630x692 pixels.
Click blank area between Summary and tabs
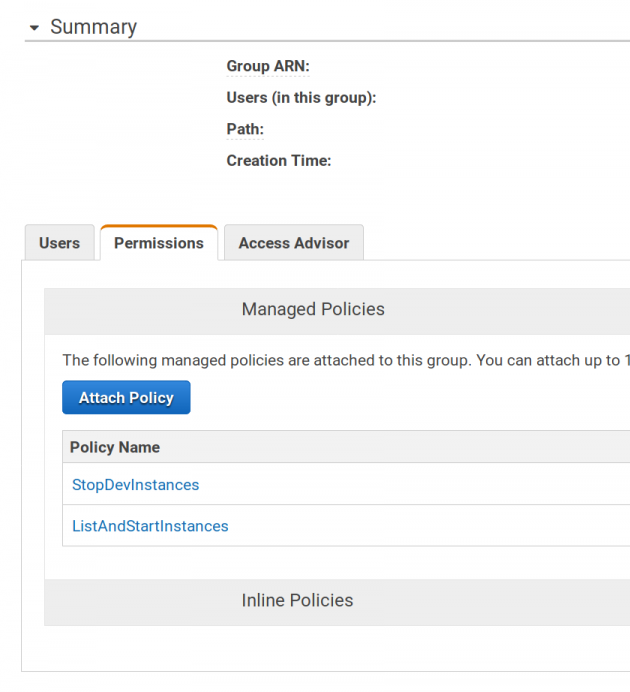(x=326, y=199)
